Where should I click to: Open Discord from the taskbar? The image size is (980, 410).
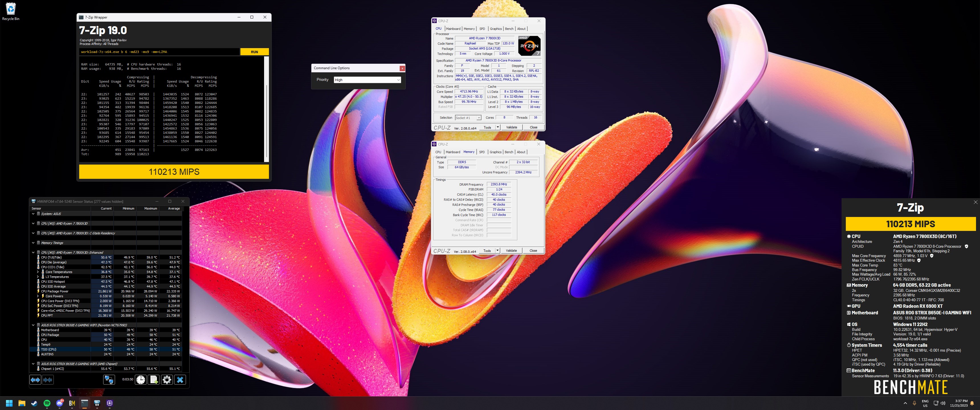tap(59, 403)
